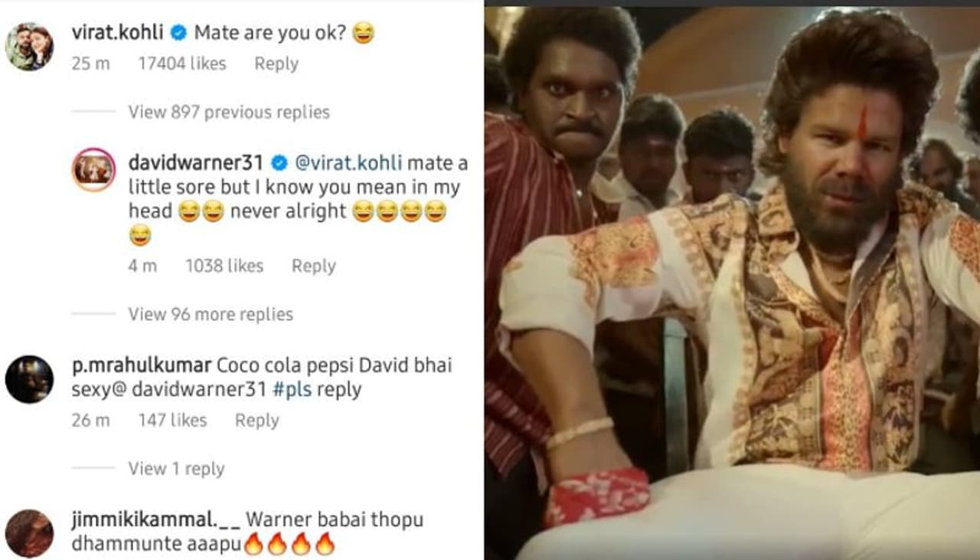Open the virat.kohli username link
This screenshot has height=560, width=980.
point(118,33)
